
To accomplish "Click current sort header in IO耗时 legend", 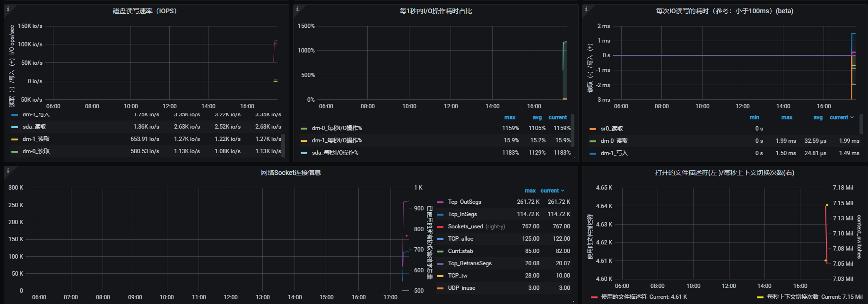I will pos(841,117).
